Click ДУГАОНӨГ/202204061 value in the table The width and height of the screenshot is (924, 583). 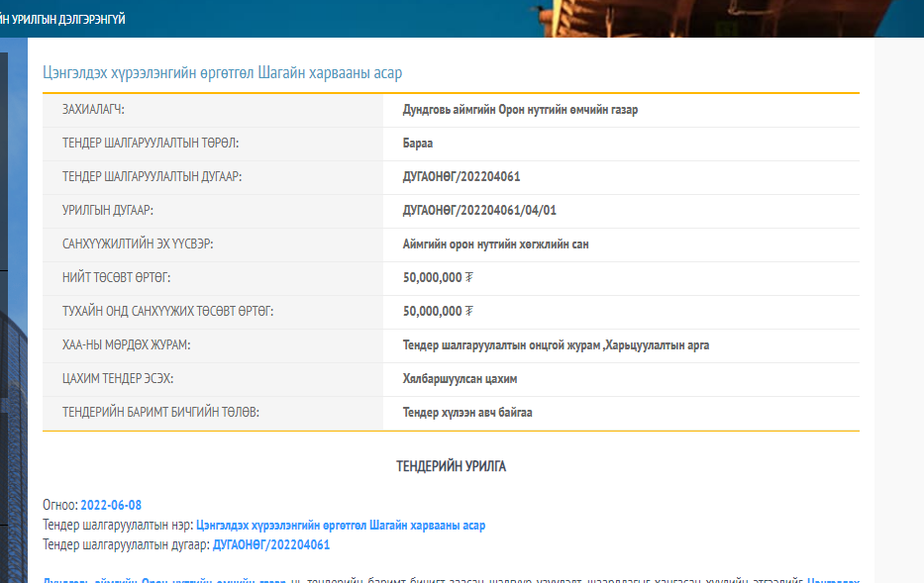(x=462, y=177)
